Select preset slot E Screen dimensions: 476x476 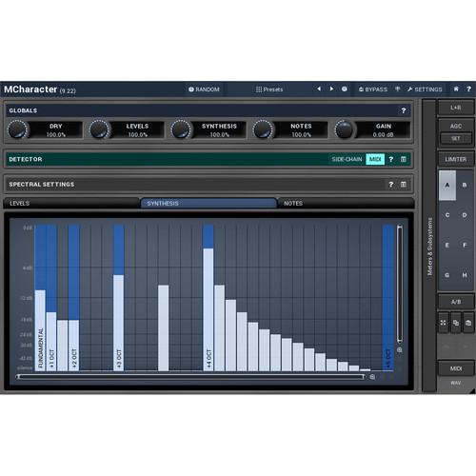click(x=447, y=246)
